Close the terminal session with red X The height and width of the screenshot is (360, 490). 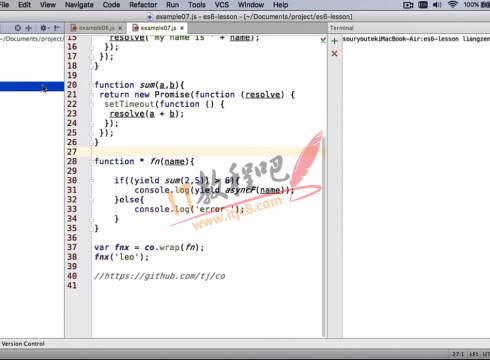[x=334, y=53]
